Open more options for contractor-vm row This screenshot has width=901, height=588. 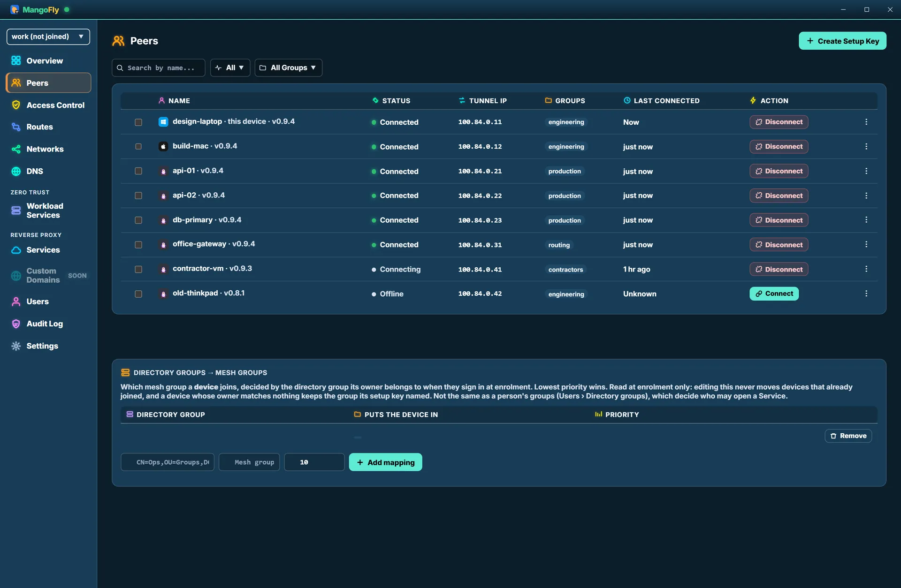[866, 269]
